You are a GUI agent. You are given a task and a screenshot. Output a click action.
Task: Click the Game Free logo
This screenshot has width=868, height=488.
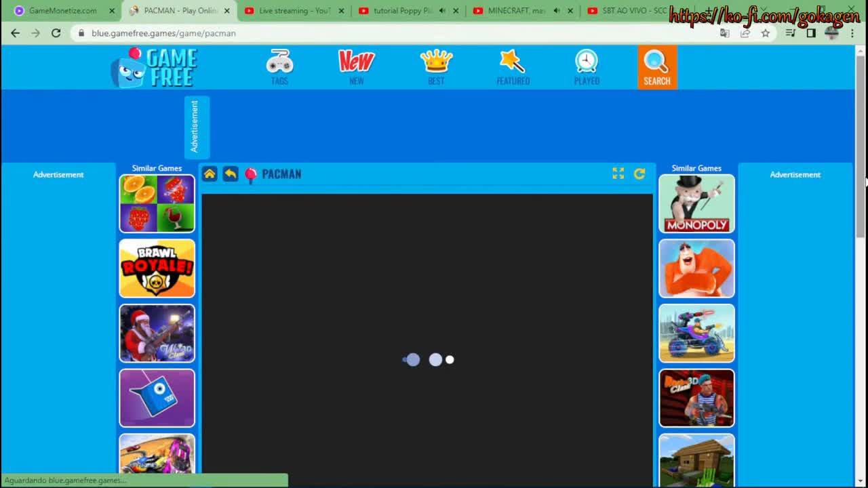pos(155,67)
